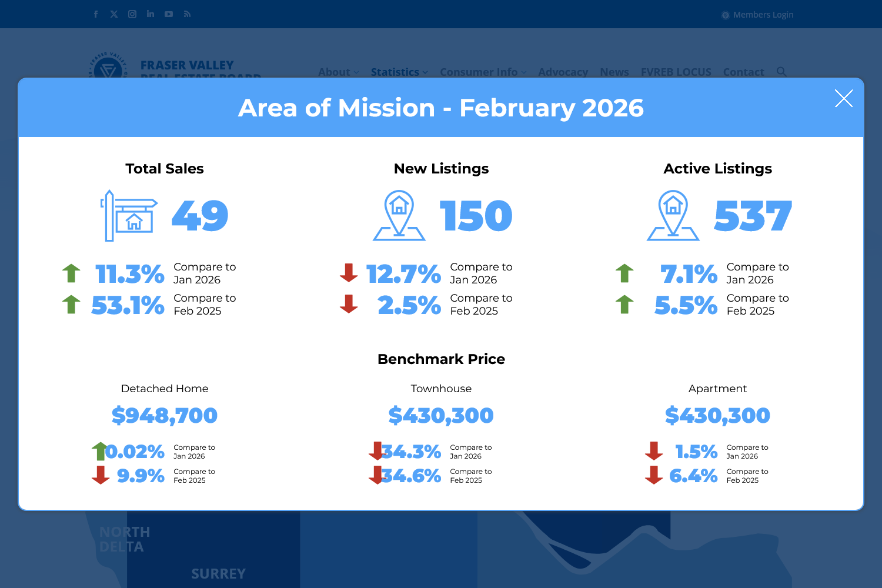
Task: Expand the Consumer Info dropdown menu
Action: [483, 72]
